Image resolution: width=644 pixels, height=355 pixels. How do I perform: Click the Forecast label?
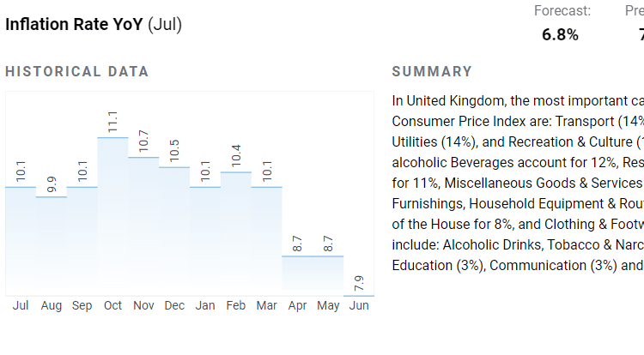point(562,10)
